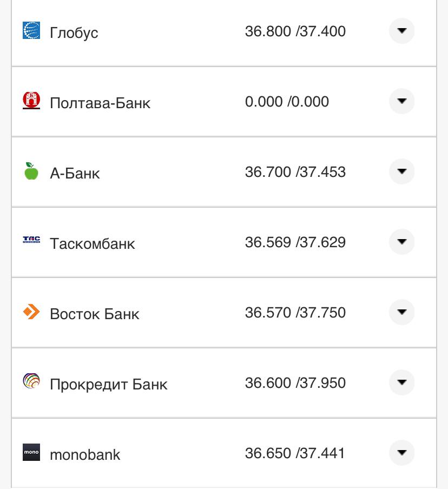The image size is (448, 489).
Task: Open the Восток Банк dropdown arrow
Action: [x=401, y=312]
